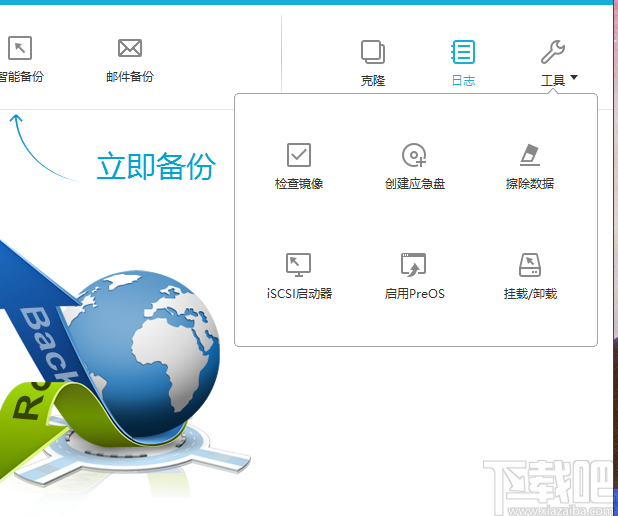Click the 日志 text label
The height and width of the screenshot is (516, 618).
pyautogui.click(x=463, y=81)
